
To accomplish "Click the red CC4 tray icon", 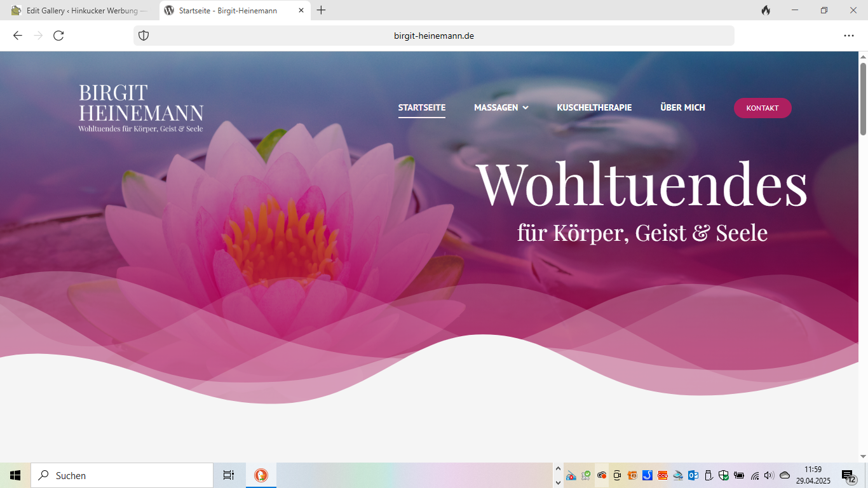I will [x=663, y=475].
